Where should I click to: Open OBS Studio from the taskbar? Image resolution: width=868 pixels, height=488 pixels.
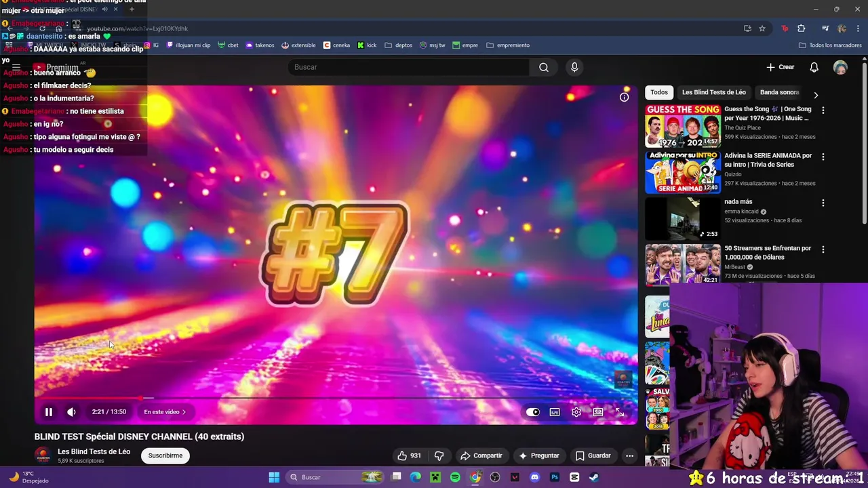click(x=495, y=477)
